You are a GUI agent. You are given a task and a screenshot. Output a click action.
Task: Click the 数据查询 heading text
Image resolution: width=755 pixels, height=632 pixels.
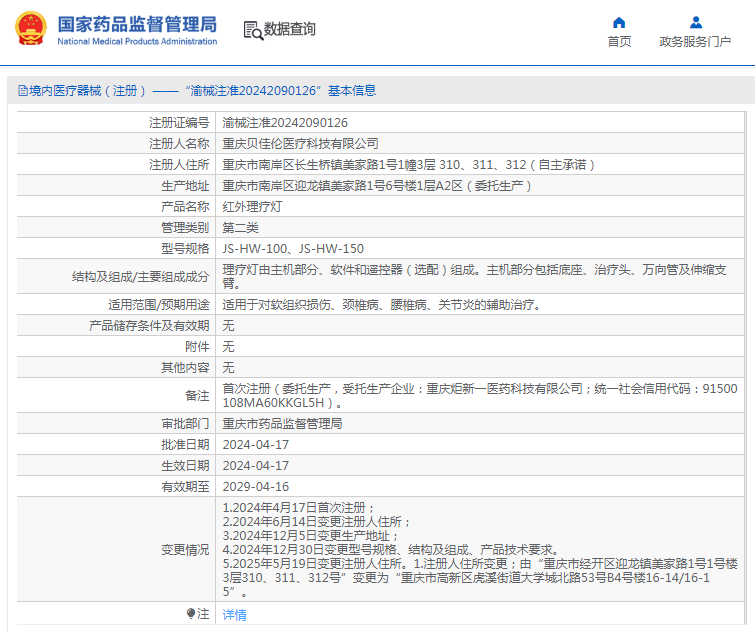[x=289, y=29]
